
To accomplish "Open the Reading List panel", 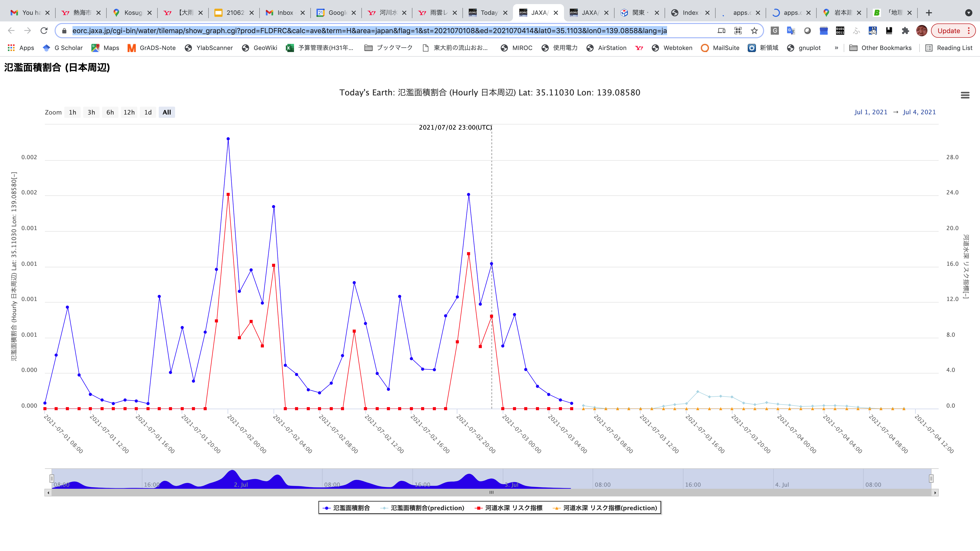I will click(949, 48).
